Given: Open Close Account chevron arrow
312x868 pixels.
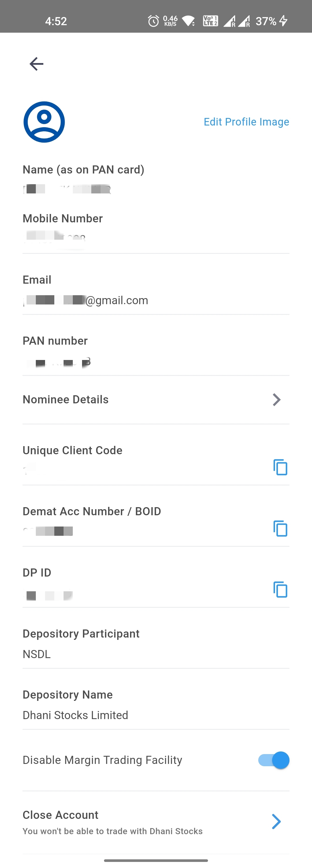Looking at the screenshot, I should 276,821.
